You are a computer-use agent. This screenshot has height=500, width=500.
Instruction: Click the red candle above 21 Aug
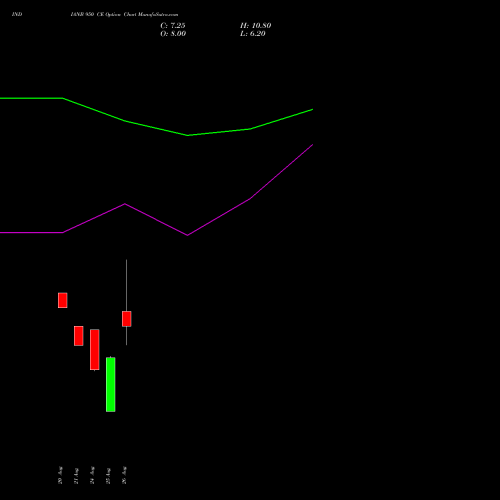pyautogui.click(x=79, y=336)
